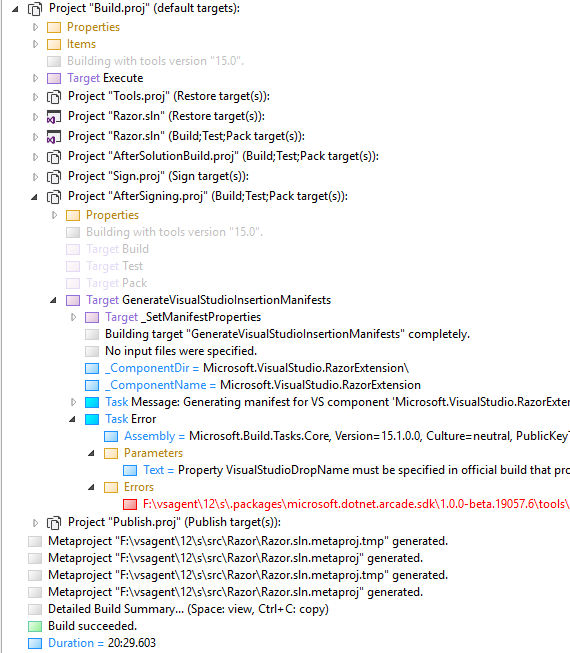Viewport: 570px width, 653px height.
Task: Click the Errors folder icon
Action: point(111,488)
